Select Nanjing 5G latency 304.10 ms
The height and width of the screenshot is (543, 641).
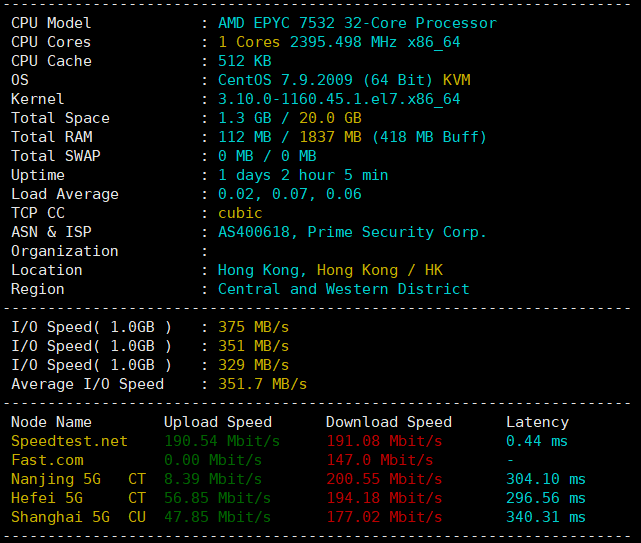point(546,479)
